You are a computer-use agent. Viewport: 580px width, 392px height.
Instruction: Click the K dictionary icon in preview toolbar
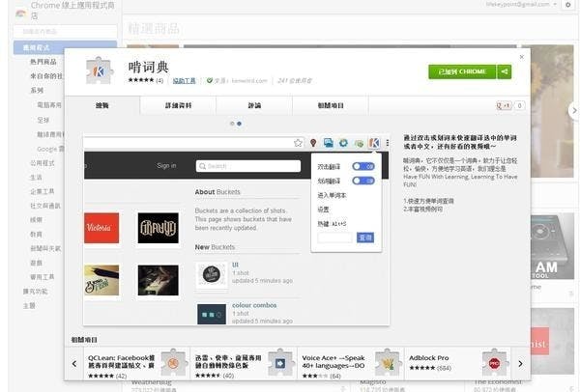[x=374, y=143]
